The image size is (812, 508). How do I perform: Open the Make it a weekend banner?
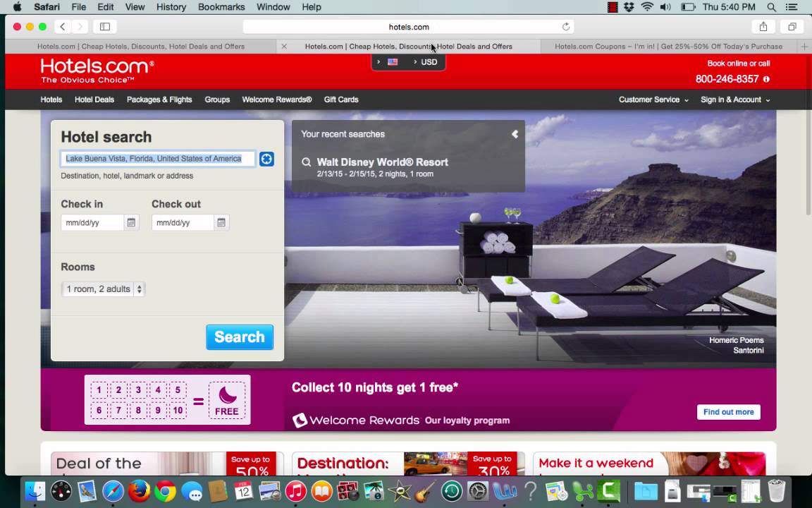pos(649,464)
